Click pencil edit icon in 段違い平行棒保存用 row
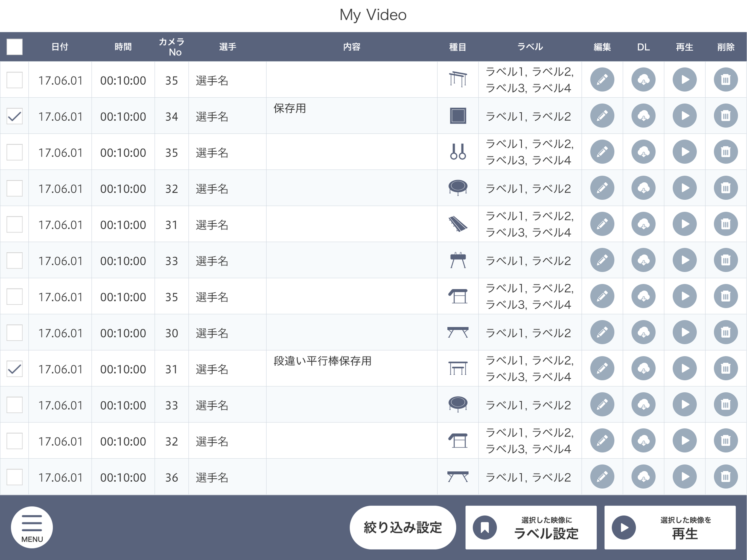This screenshot has width=747, height=560. tap(602, 369)
